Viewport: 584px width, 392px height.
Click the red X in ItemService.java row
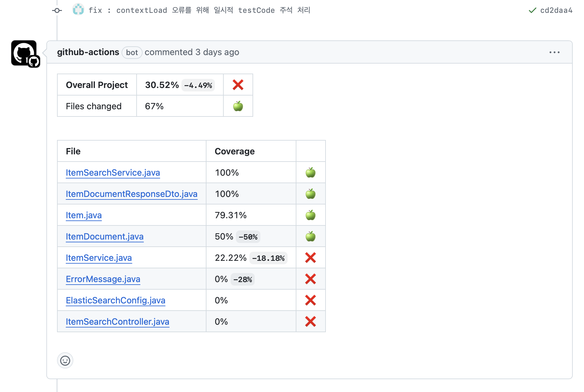310,258
